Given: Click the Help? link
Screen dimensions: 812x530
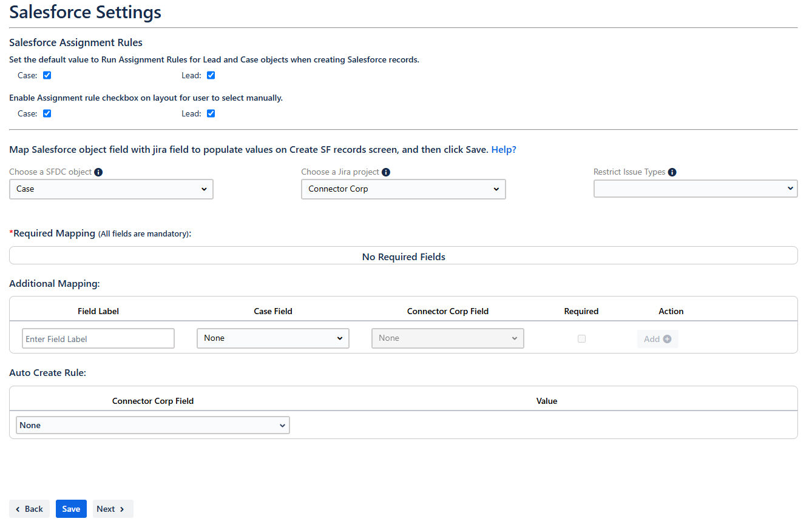Looking at the screenshot, I should click(x=504, y=150).
